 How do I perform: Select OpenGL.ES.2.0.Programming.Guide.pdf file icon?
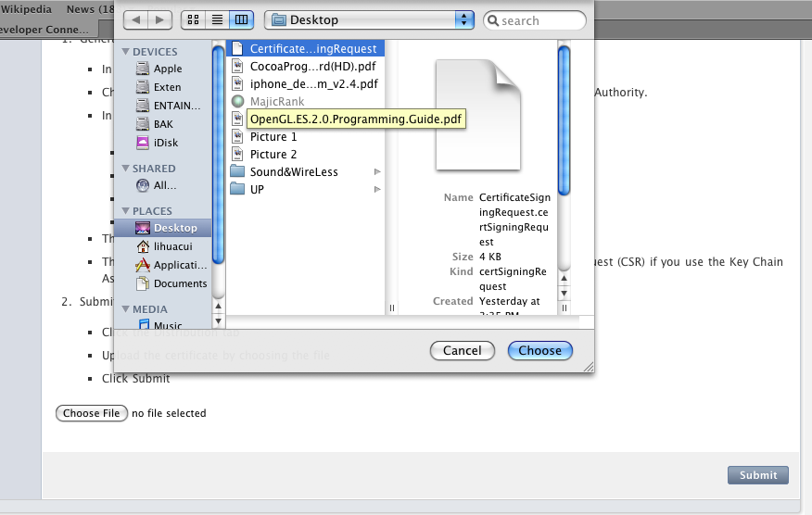click(237, 119)
